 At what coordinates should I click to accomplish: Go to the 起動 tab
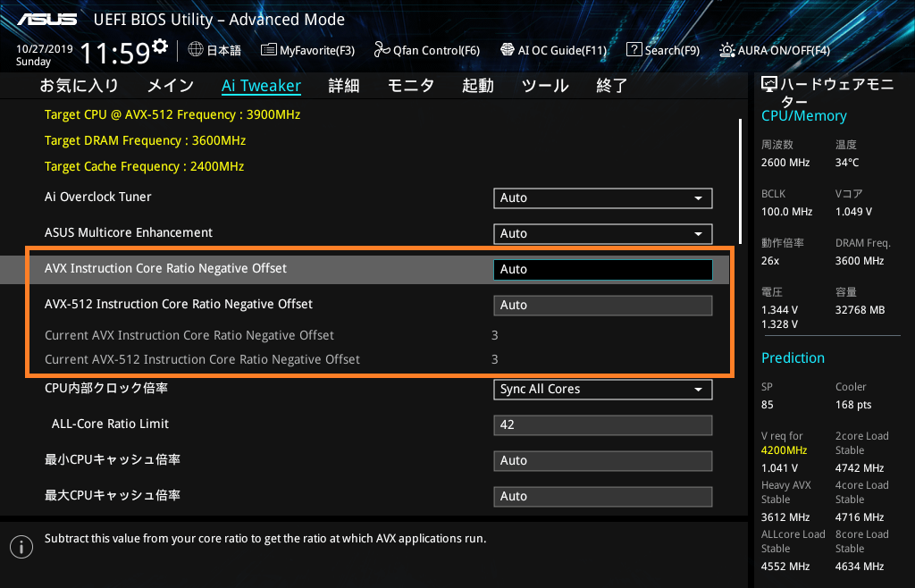coord(477,86)
